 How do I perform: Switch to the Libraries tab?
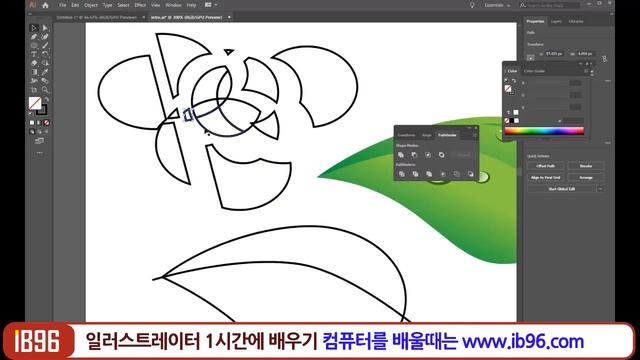click(x=576, y=21)
